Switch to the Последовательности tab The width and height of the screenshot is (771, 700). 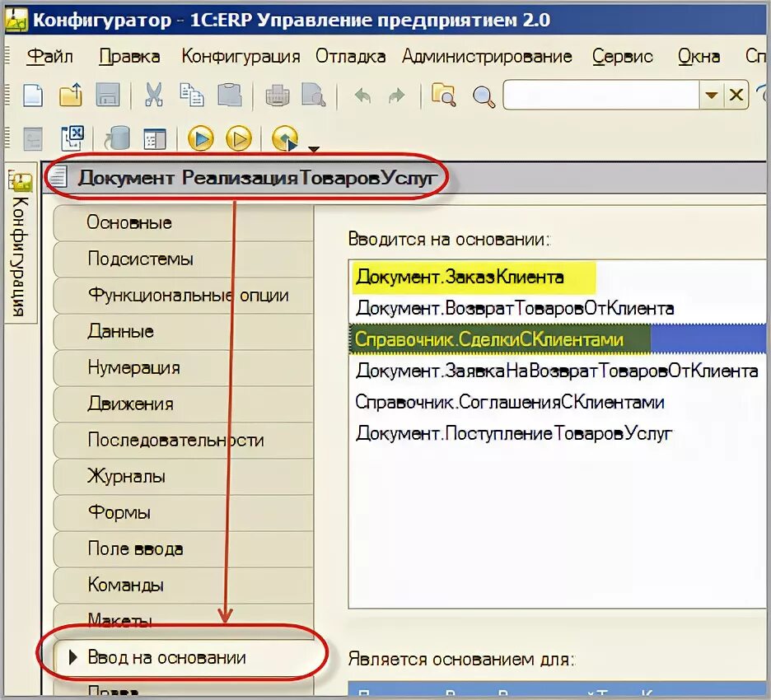coord(184,441)
